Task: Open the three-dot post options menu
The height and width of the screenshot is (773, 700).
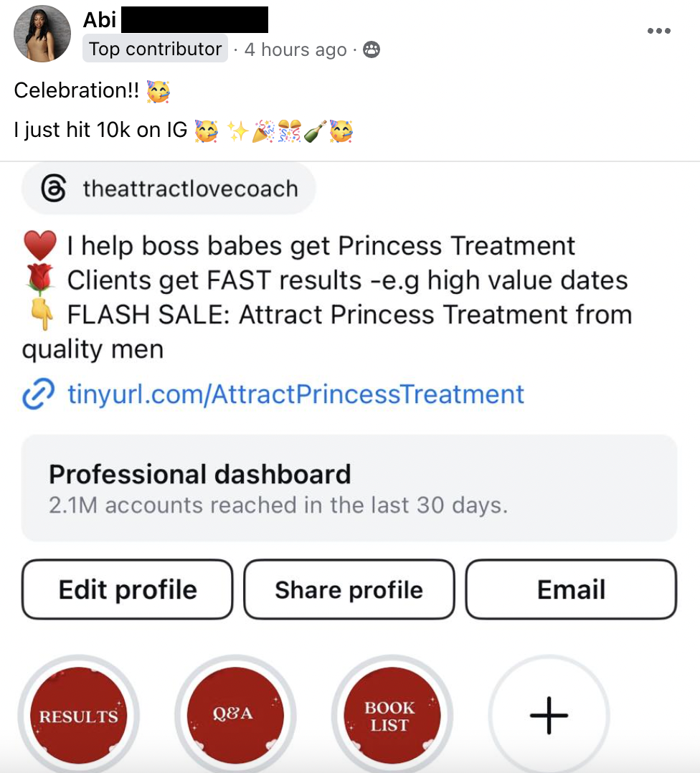Action: 658,31
